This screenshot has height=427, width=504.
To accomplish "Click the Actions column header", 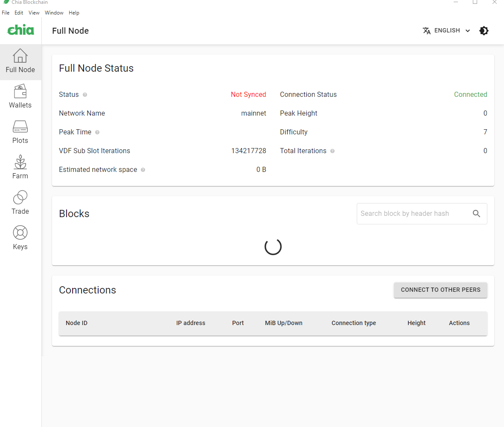I will tap(459, 323).
